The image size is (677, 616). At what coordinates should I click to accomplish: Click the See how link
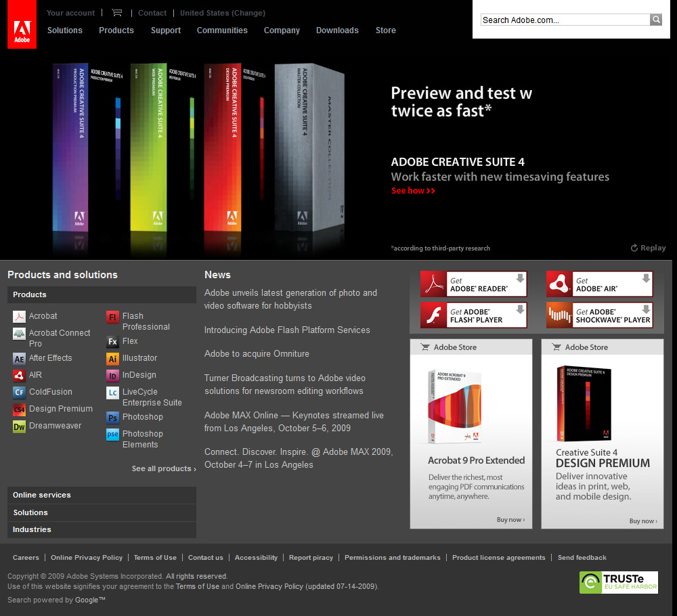pos(413,190)
